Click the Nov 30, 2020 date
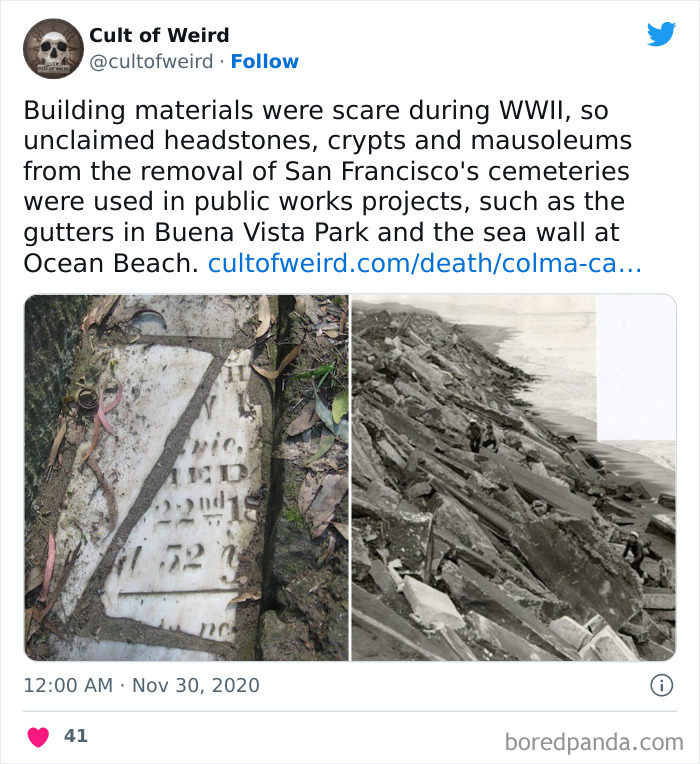 tap(196, 685)
